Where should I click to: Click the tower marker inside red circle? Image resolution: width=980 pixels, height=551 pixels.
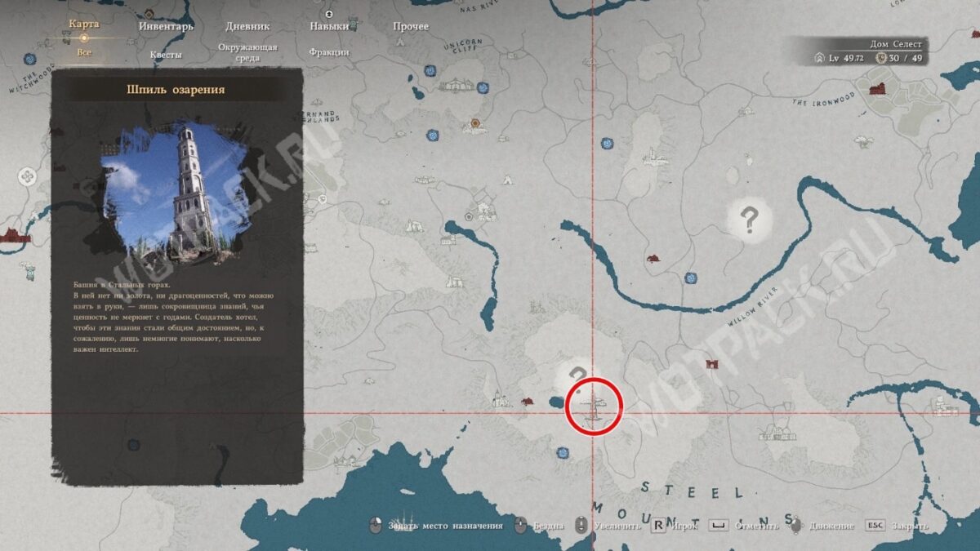tap(594, 406)
